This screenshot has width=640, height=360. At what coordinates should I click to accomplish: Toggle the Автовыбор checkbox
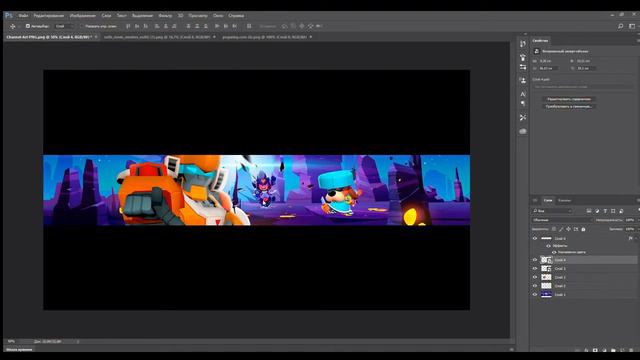tap(28, 26)
